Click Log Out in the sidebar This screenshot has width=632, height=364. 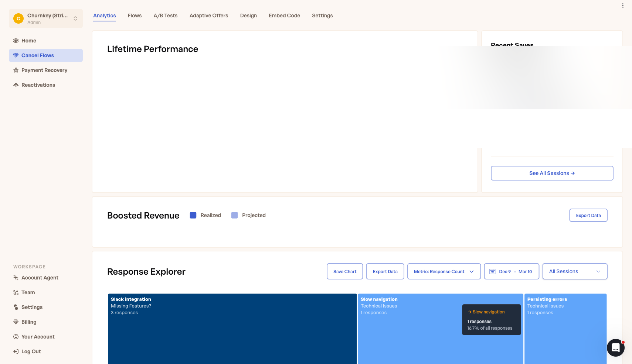tap(31, 351)
